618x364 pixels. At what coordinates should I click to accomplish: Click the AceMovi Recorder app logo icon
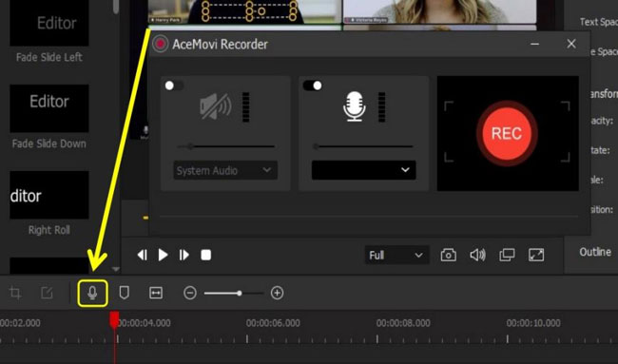click(x=160, y=44)
